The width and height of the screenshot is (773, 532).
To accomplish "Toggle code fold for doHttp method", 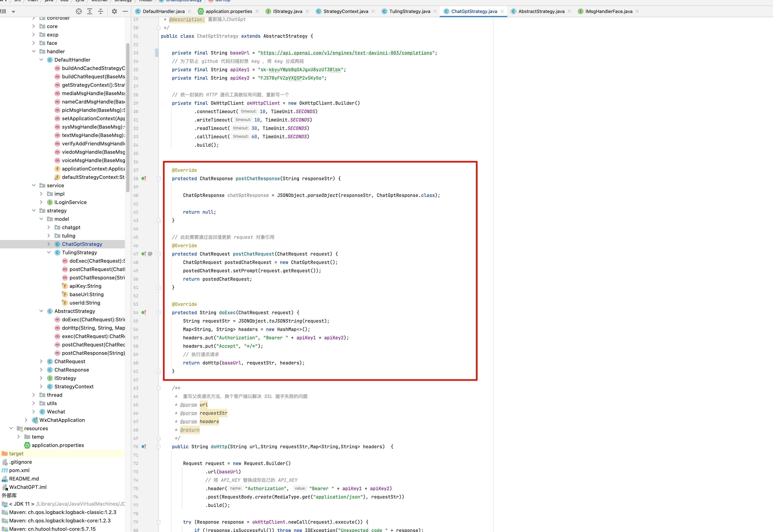I will [x=159, y=447].
